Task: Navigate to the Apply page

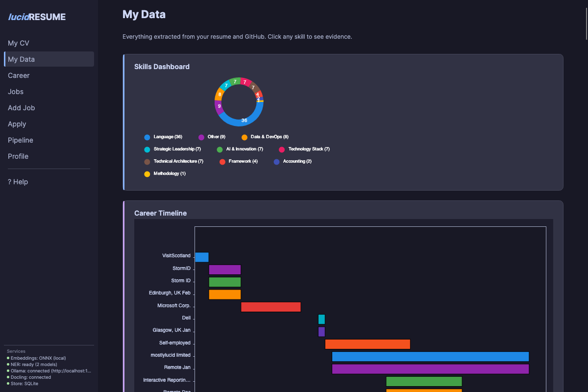Action: tap(49, 124)
